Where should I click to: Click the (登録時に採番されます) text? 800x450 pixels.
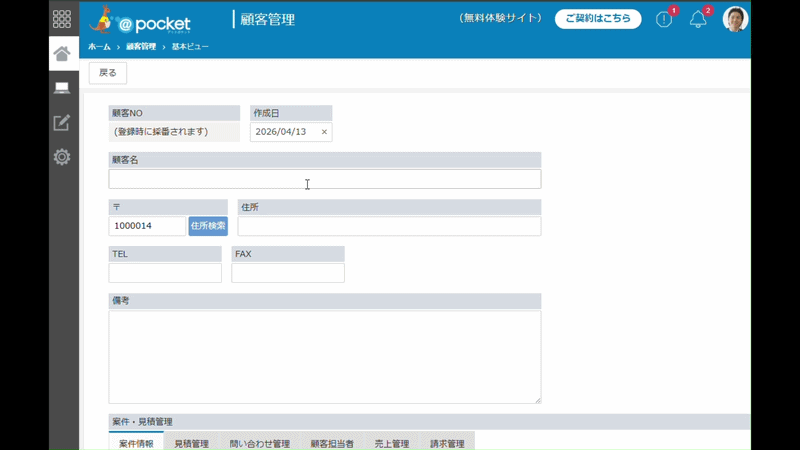(161, 132)
